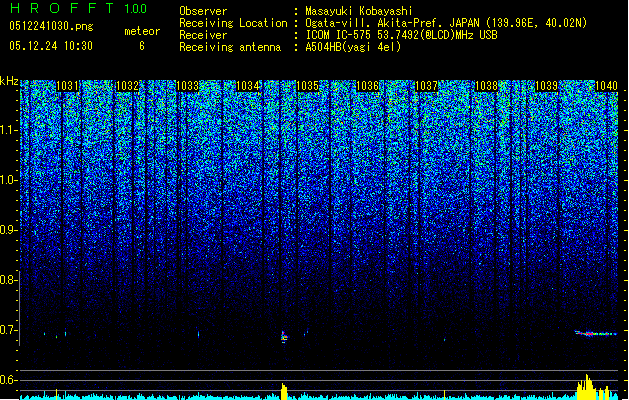Image resolution: width=629 pixels, height=400 pixels.
Task: Click the bright meteor echo before 1035
Action: click(x=284, y=337)
